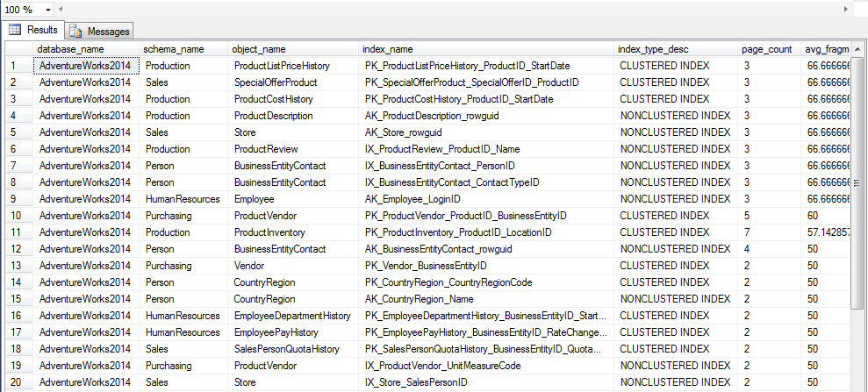
Task: Click CLUSTERED INDEX type cell in row 14
Action: (x=676, y=282)
